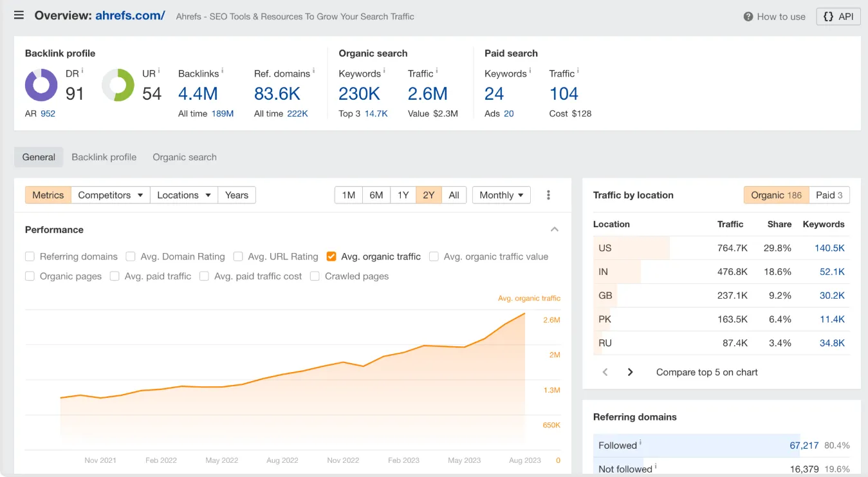Click the API button
868x477 pixels.
point(838,17)
